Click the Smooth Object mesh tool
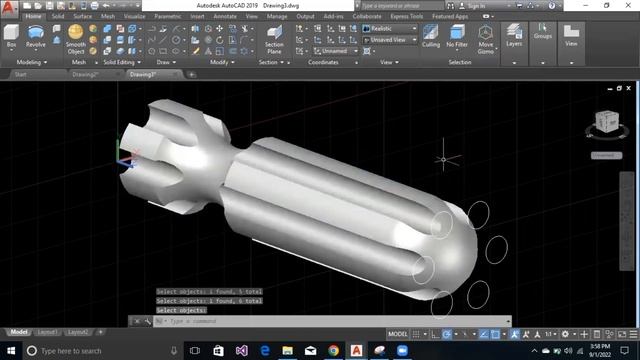Viewport: 640px width, 360px height. pos(76,39)
